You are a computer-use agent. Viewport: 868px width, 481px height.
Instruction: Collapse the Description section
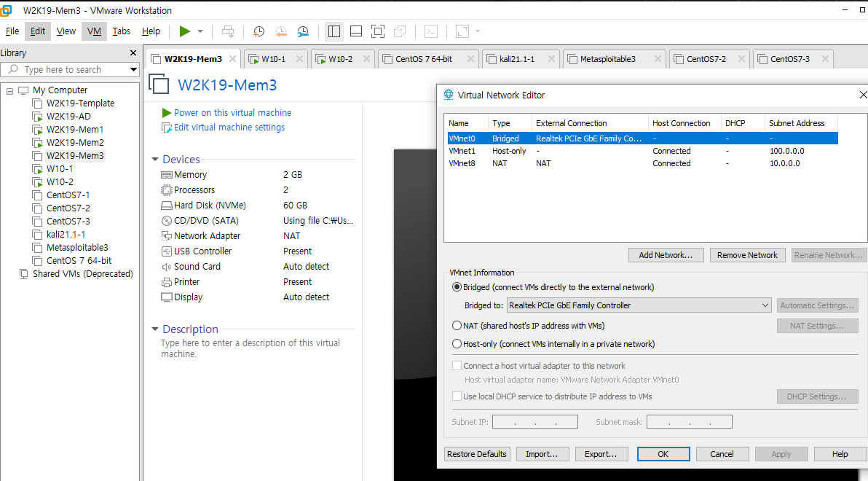[155, 329]
